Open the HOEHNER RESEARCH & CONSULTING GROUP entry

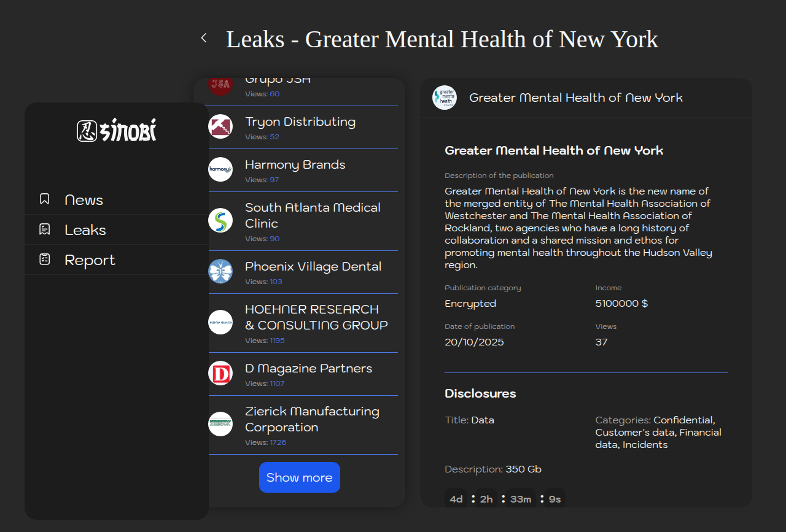tap(316, 317)
